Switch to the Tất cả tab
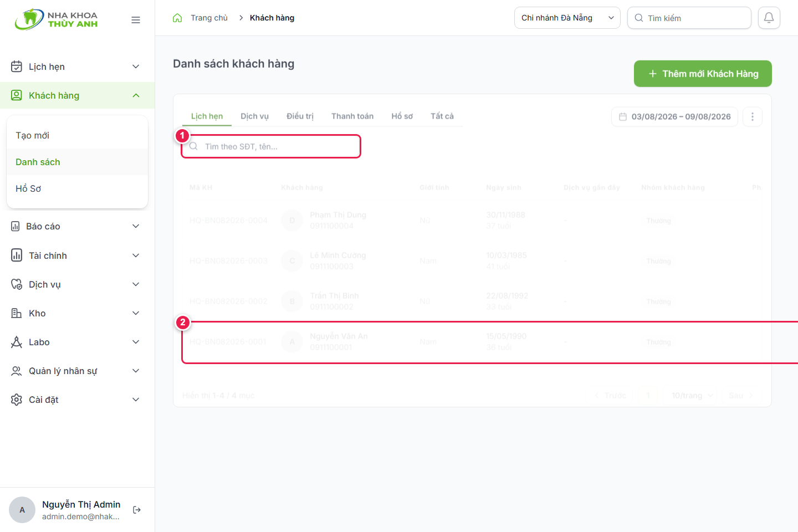Screen dimensions: 798x532 click(442, 116)
